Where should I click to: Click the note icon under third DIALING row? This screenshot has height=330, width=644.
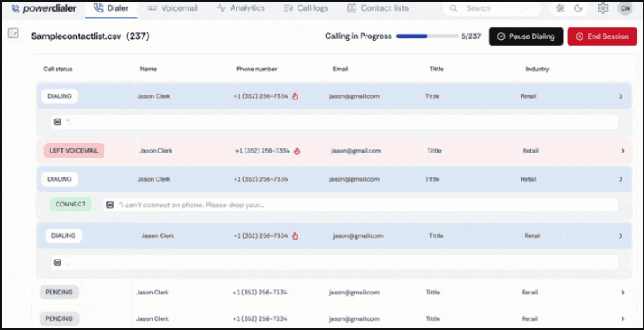pos(57,262)
